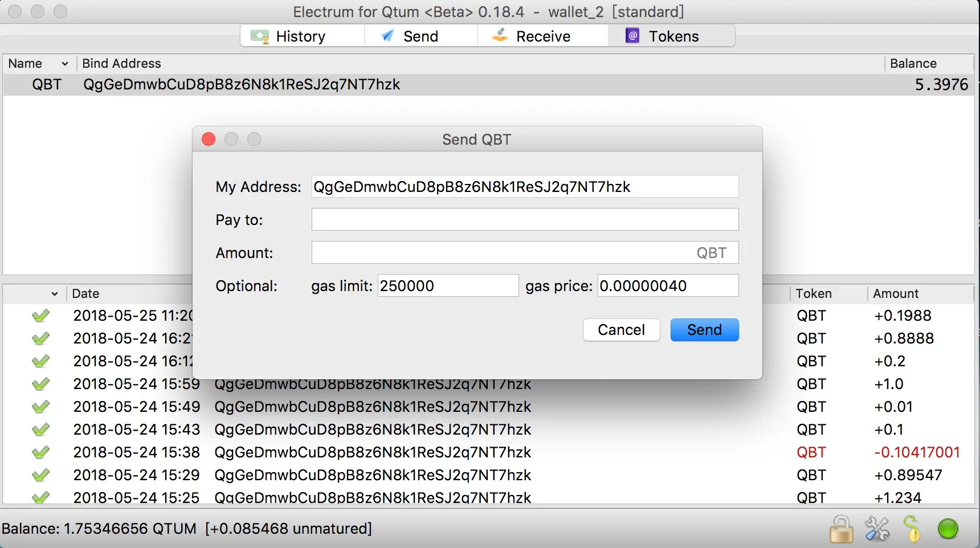Click the Send button in the dialog
Image resolution: width=980 pixels, height=548 pixels.
click(x=704, y=330)
